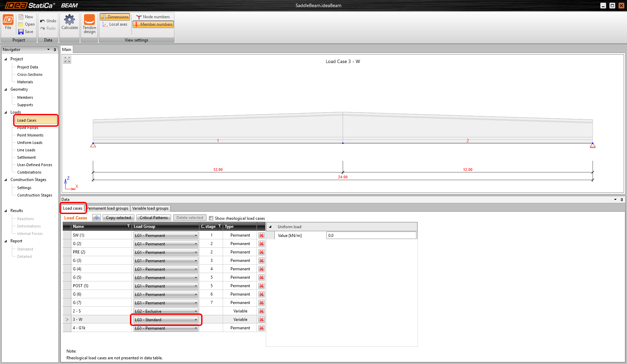Open an existing project file

pos(26,24)
